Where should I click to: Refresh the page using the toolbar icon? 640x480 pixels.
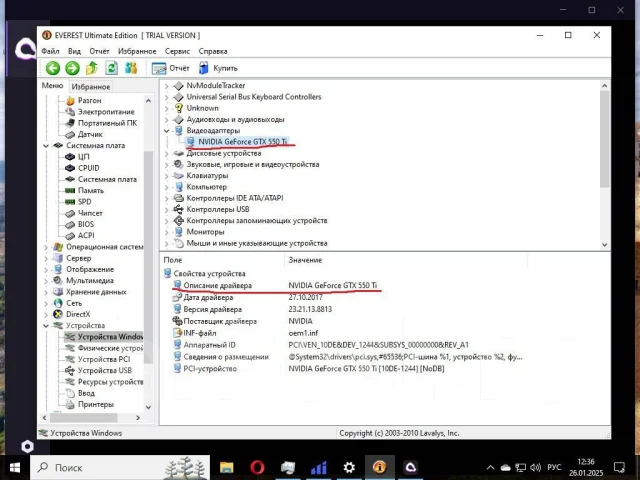111,68
